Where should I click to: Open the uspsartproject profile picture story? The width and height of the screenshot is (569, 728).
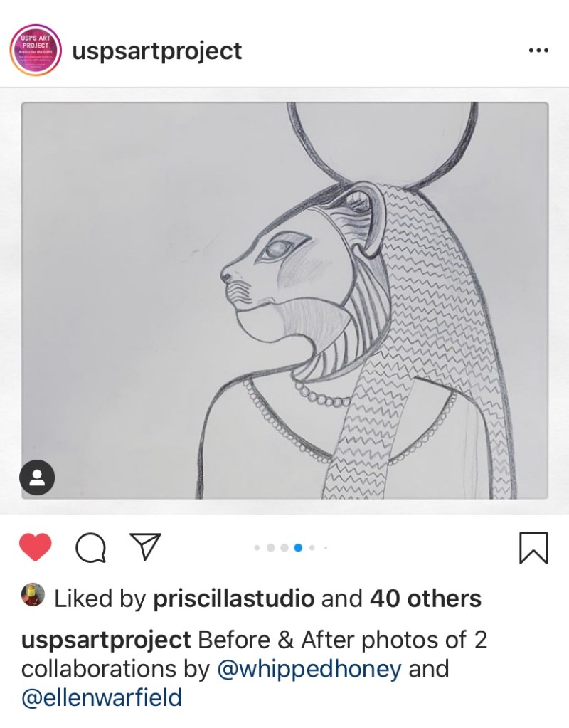(36, 51)
